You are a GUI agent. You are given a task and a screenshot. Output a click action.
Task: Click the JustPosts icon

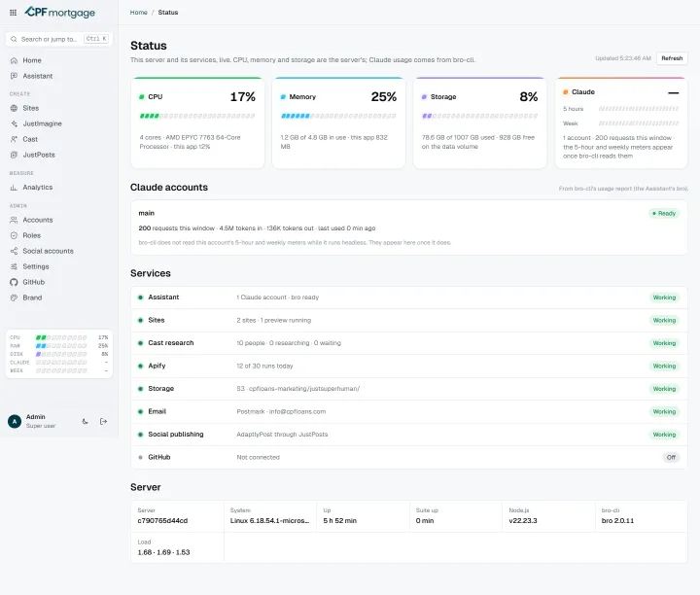14,155
